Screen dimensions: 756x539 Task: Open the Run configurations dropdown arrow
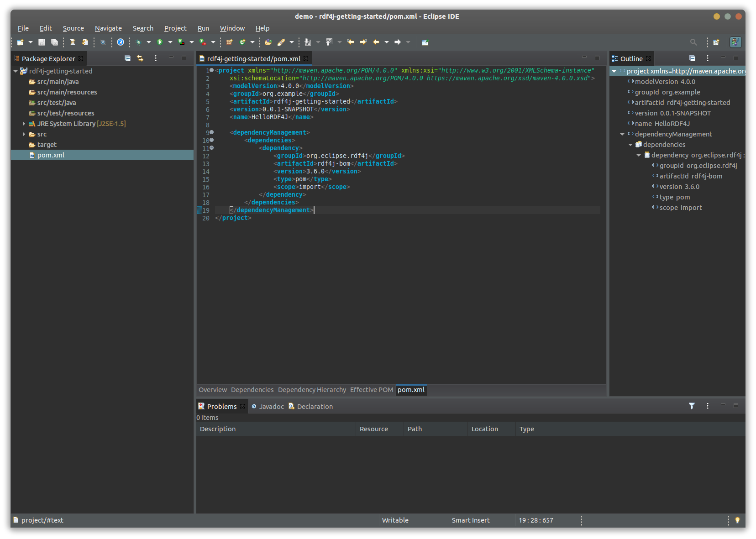pyautogui.click(x=170, y=42)
